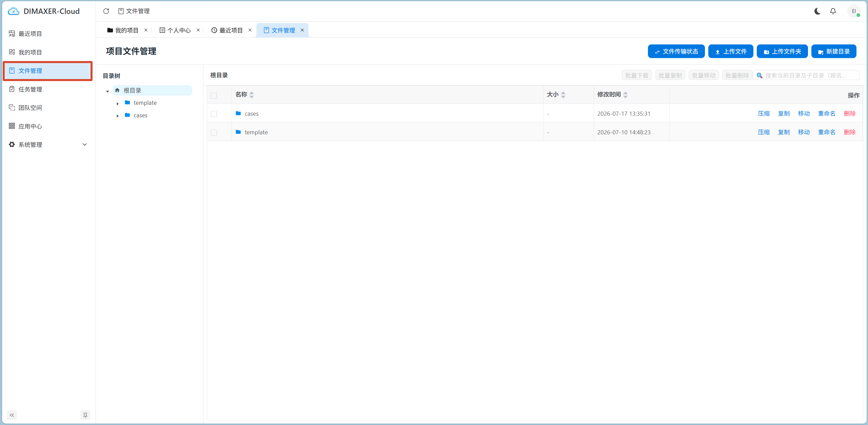Click the 上传文件 button
Image resolution: width=868 pixels, height=425 pixels.
click(x=731, y=51)
